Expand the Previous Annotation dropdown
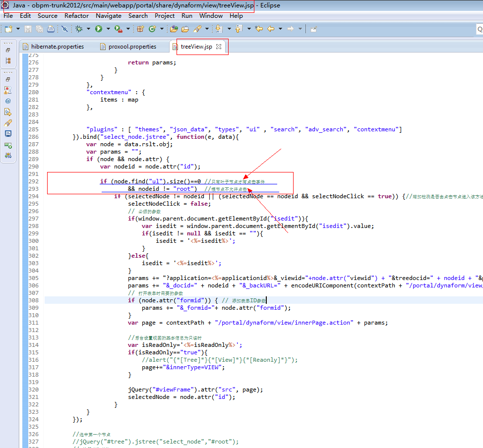Image resolution: width=483 pixels, height=448 pixels. pos(249,29)
